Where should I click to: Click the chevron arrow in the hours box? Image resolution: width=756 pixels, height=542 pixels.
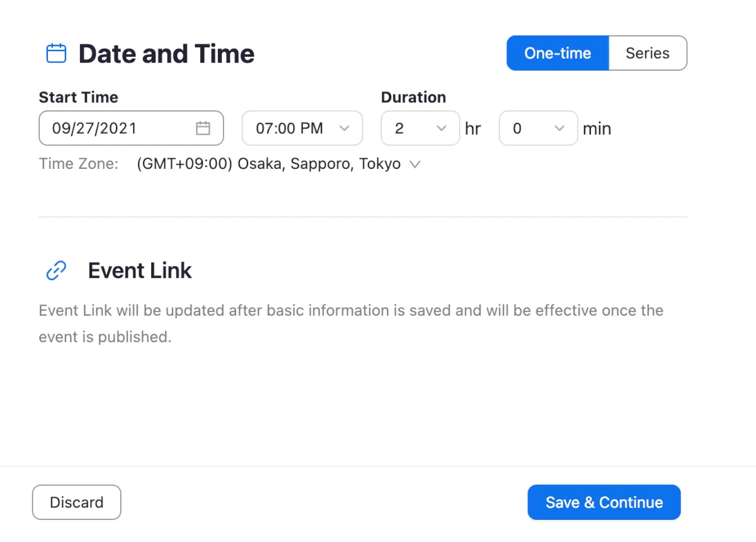coord(441,129)
